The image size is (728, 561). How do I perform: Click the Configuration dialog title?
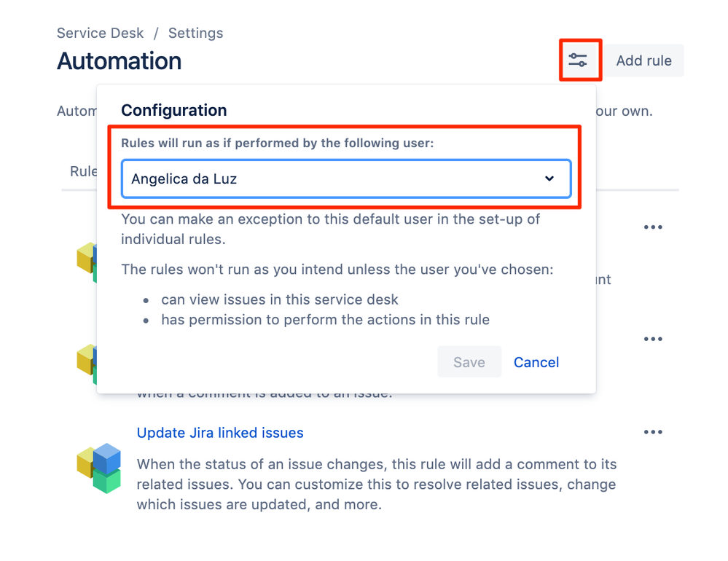pyautogui.click(x=173, y=110)
